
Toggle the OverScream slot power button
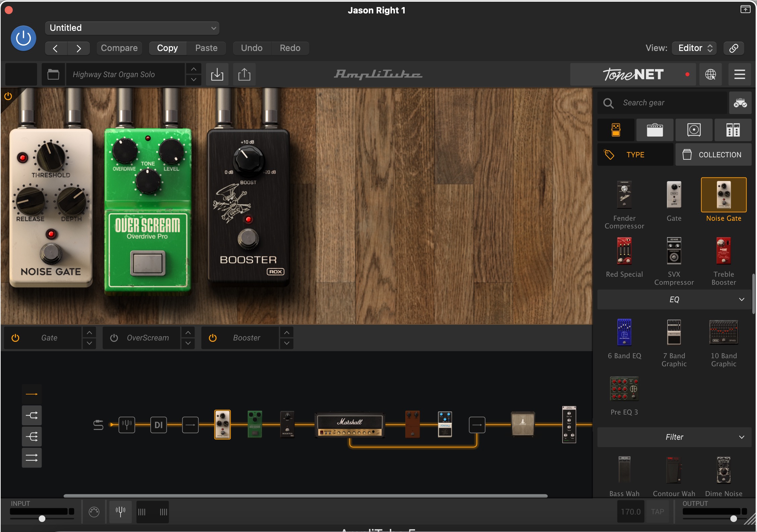click(x=114, y=338)
